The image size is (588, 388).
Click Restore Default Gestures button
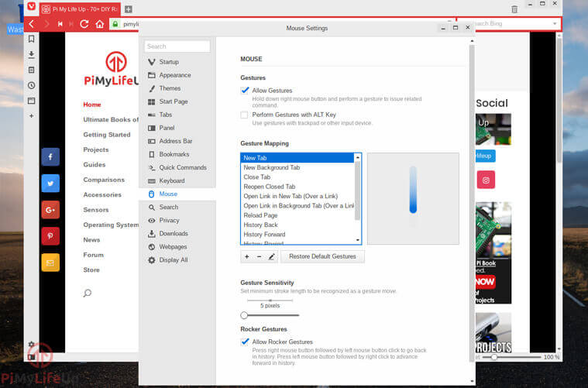pyautogui.click(x=322, y=256)
